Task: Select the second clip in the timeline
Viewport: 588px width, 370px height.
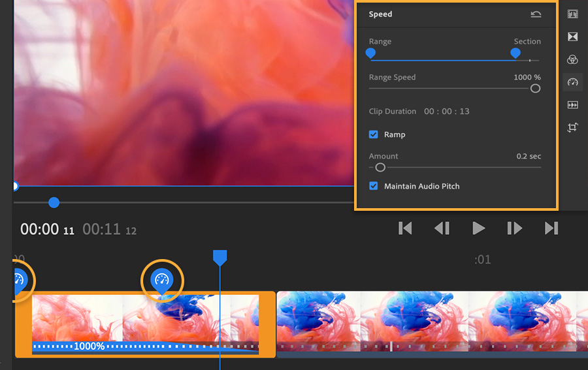Action: tap(432, 324)
